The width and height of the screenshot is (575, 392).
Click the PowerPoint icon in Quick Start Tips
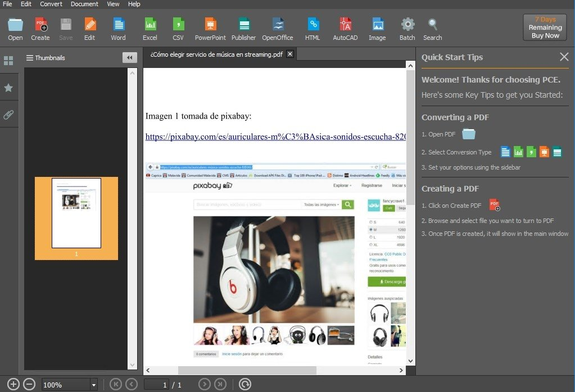(x=544, y=152)
